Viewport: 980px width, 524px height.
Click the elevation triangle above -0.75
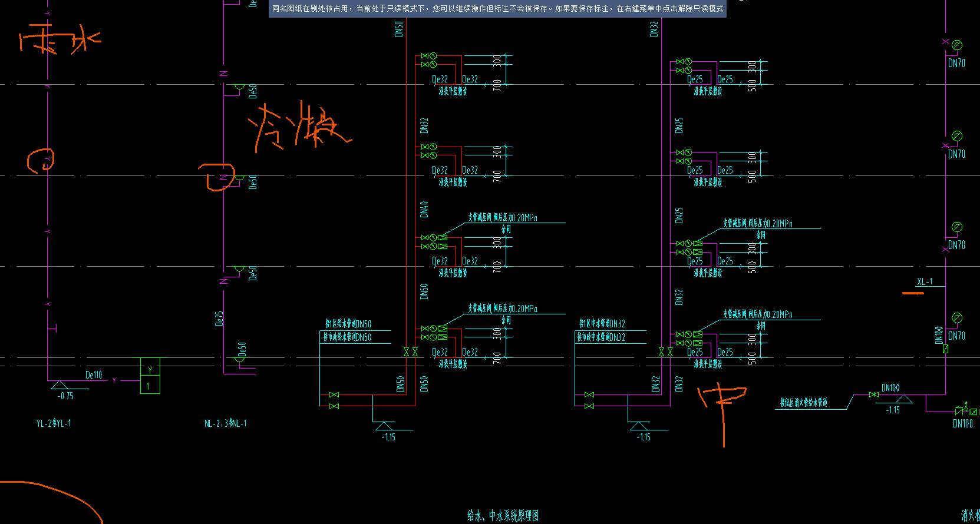pos(59,385)
